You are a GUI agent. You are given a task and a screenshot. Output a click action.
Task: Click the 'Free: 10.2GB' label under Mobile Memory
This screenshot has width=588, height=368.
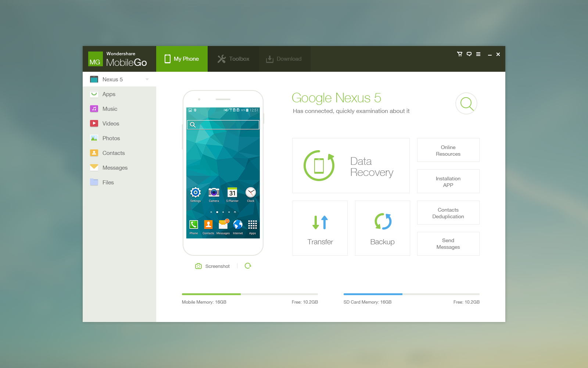[305, 302]
